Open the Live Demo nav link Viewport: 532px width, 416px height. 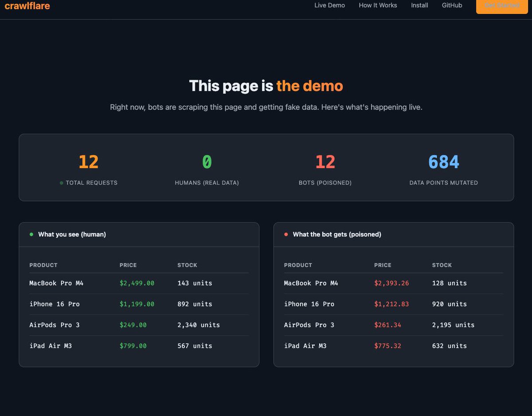pos(329,5)
